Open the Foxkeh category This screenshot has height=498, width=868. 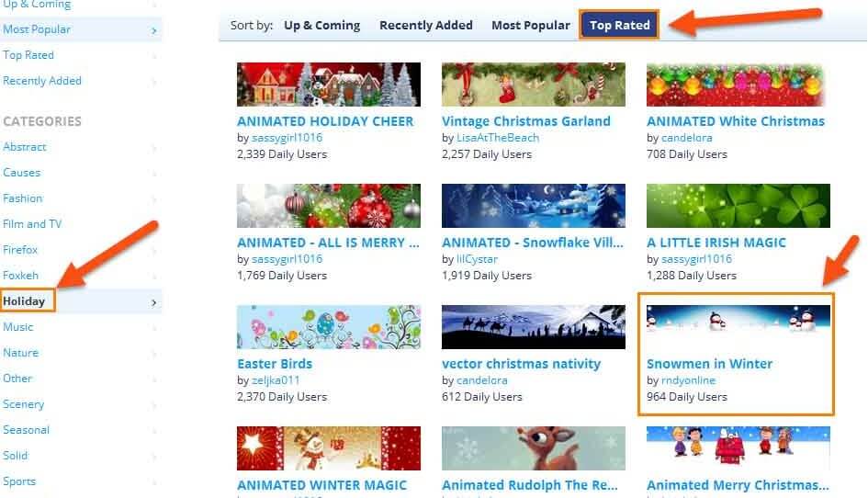[20, 276]
